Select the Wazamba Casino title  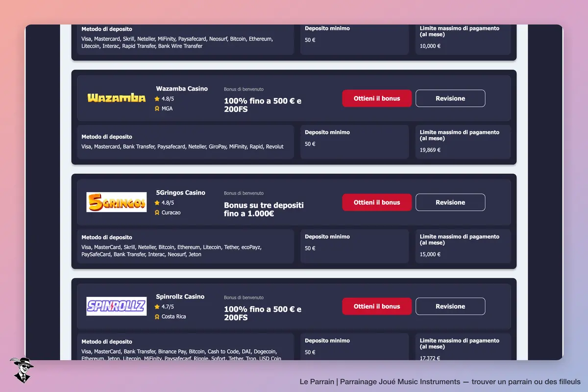click(182, 89)
